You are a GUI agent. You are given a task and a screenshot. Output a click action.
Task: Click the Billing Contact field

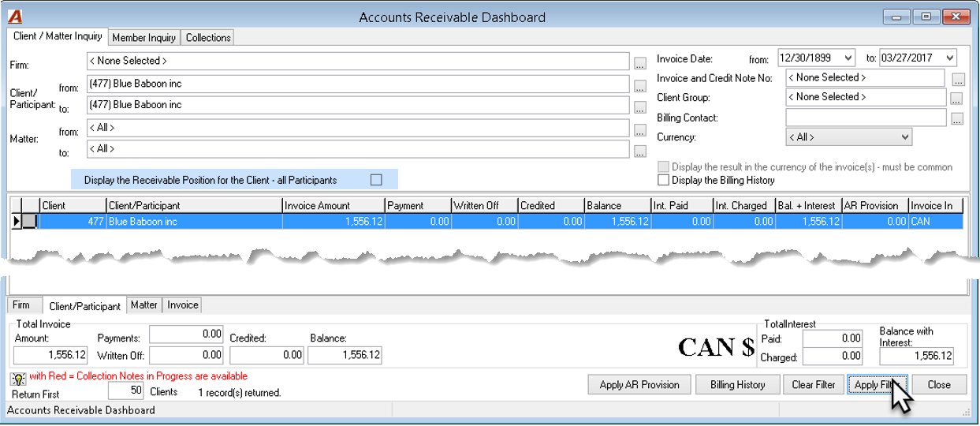(866, 118)
